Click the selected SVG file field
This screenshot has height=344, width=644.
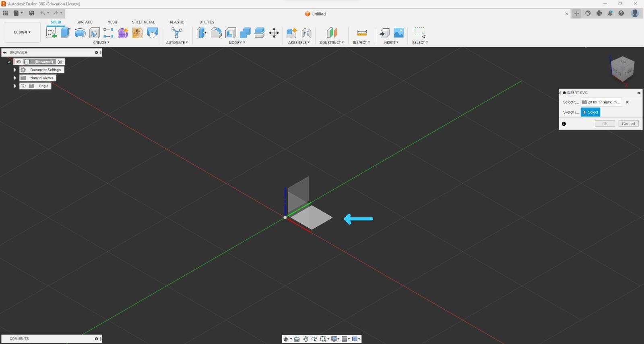[x=601, y=102]
